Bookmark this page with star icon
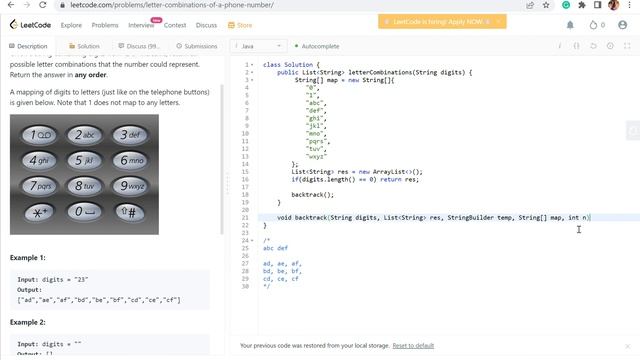This screenshot has height=360, width=640. (x=546, y=5)
